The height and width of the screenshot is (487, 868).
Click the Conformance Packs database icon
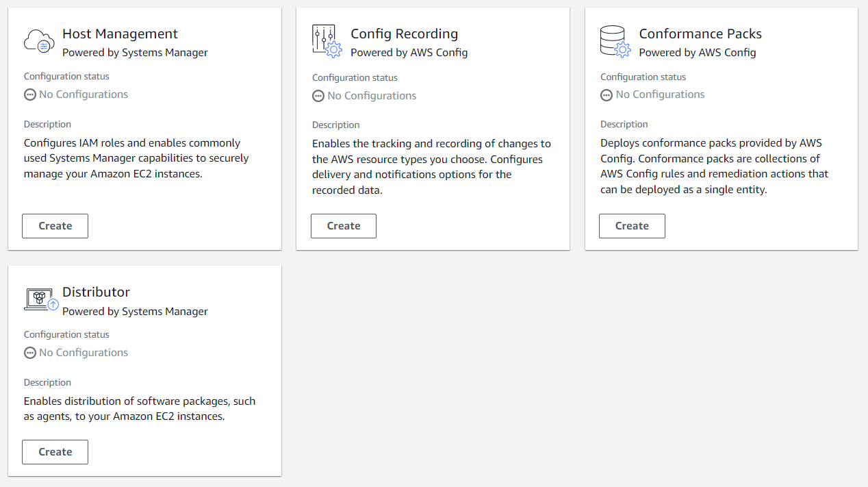pyautogui.click(x=615, y=41)
